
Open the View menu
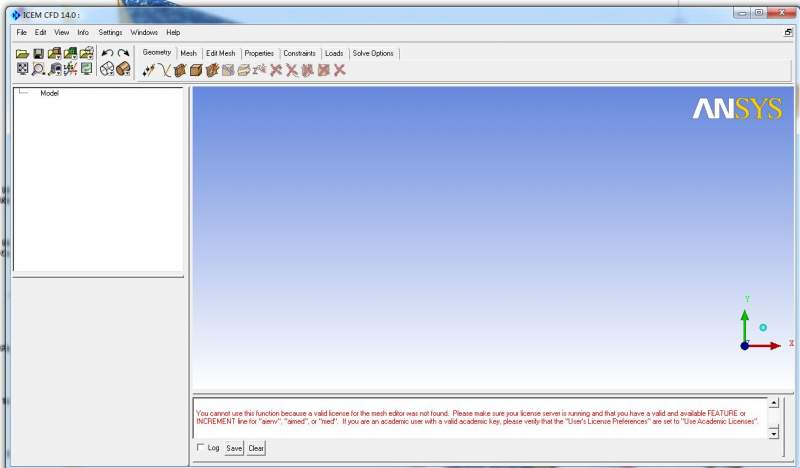tap(61, 32)
